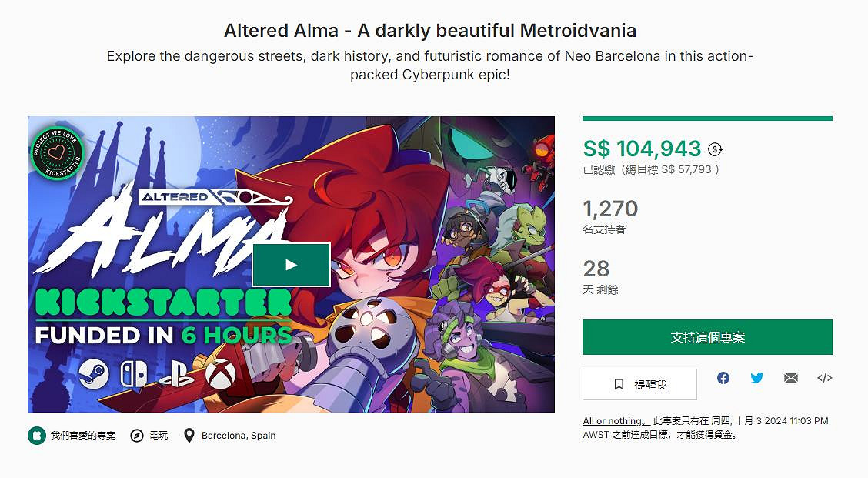Click the currency conversion icon beside pledged amount

[x=715, y=149]
